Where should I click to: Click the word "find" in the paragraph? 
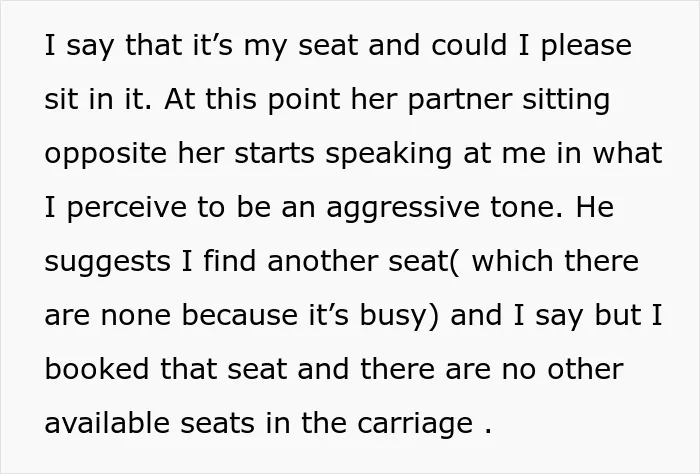pyautogui.click(x=229, y=261)
